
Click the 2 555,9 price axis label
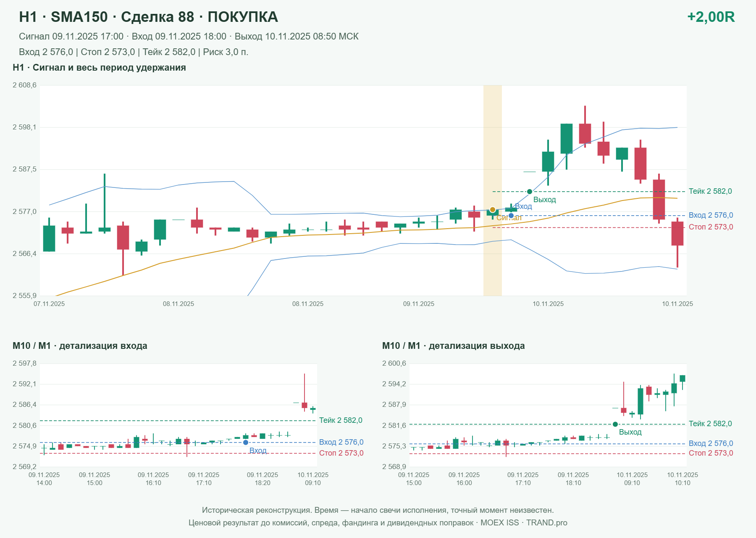[24, 296]
